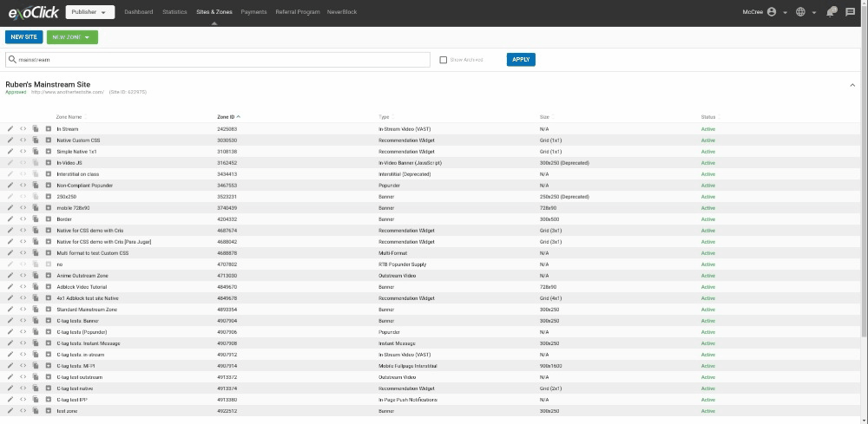The height and width of the screenshot is (424, 868).
Task: Click edit pencil for Border zone
Action: [10, 219]
